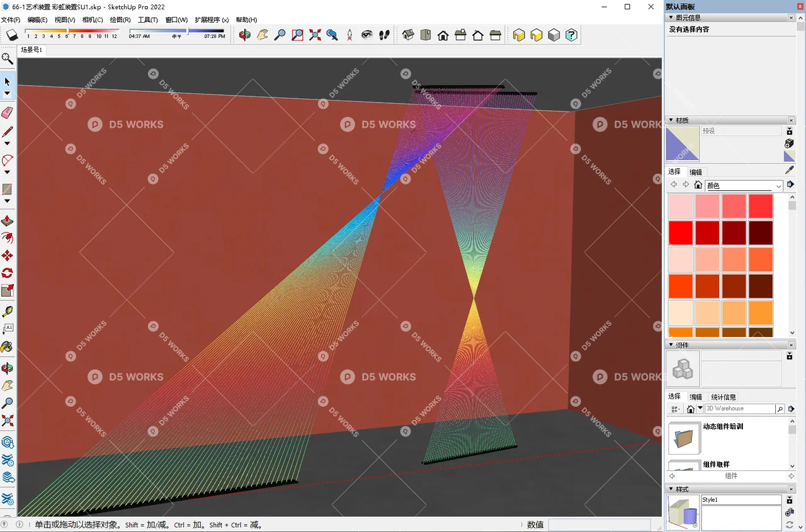
Task: Pick the Paint Bucket tool
Action: (x=8, y=346)
